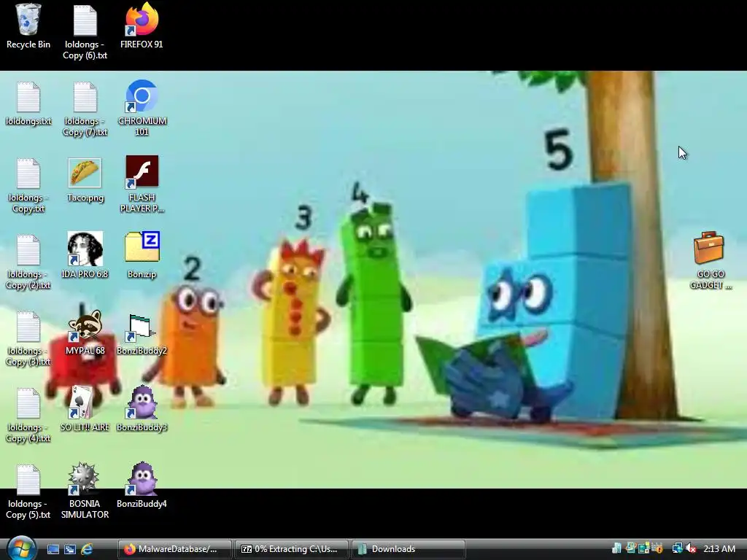Screen dimensions: 747x560
Task: Select loldongs - Copy.txt file
Action: point(28,185)
